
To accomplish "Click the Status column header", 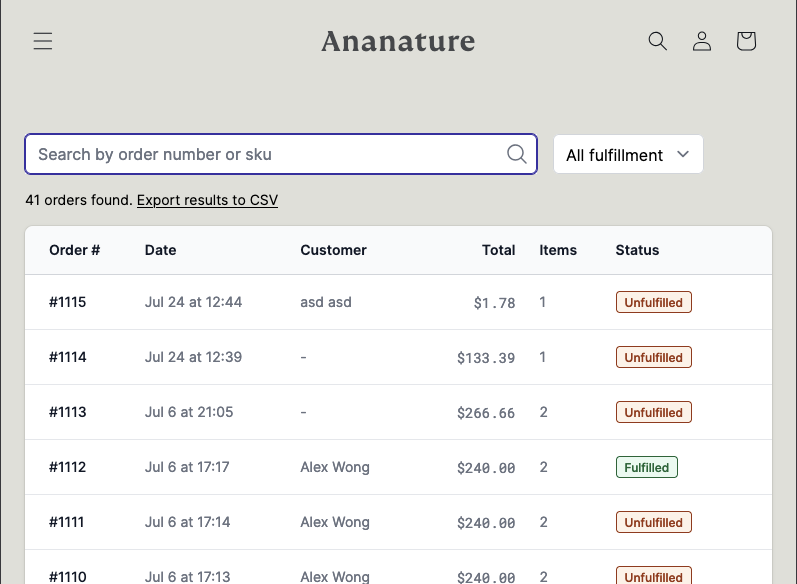I will tap(637, 250).
